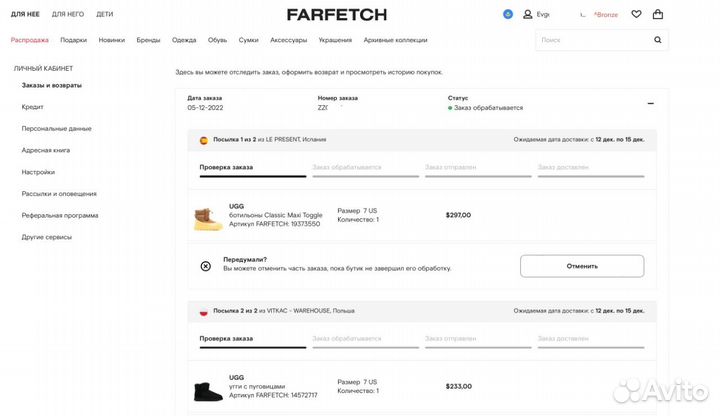Screen dimensions: 720x416
Task: Click the search magnifier icon
Action: point(658,40)
